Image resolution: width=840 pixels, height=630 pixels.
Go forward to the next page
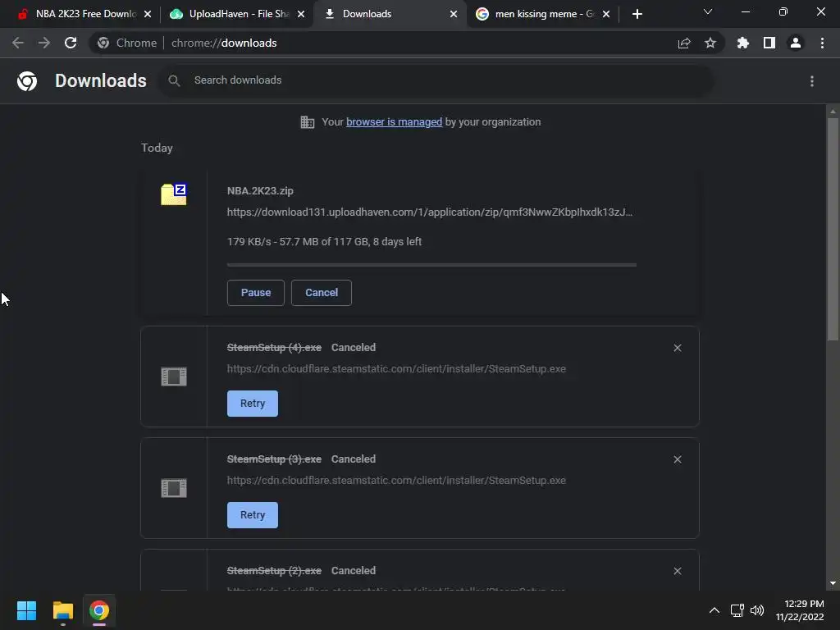44,43
